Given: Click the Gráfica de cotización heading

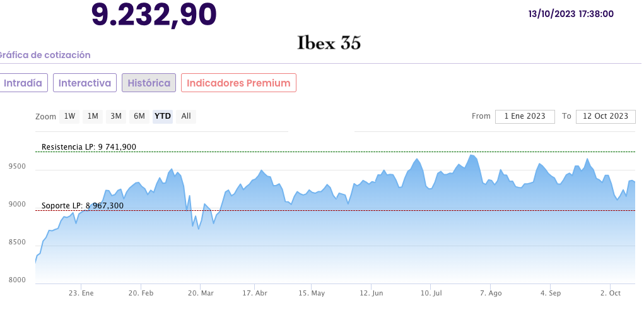Looking at the screenshot, I should 45,55.
